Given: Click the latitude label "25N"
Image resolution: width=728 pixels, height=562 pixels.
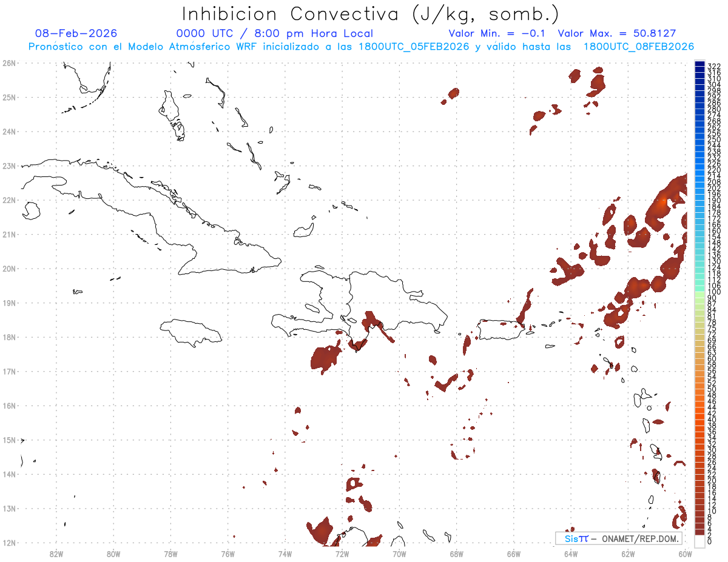Looking at the screenshot, I should click(x=9, y=97).
